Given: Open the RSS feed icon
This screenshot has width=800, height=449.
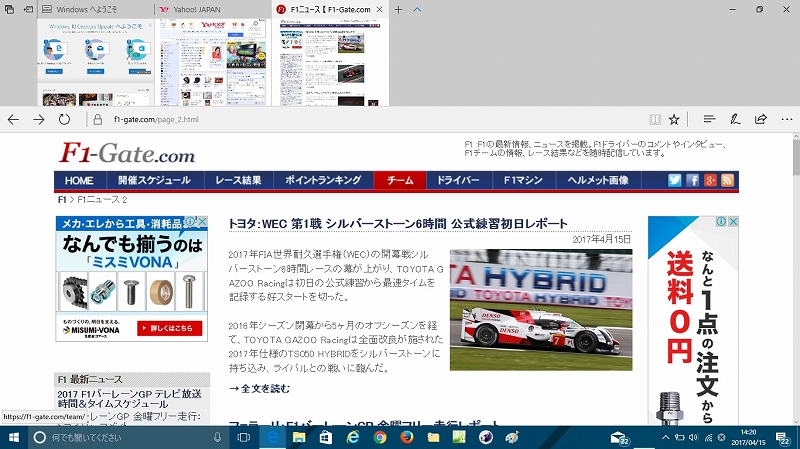Looking at the screenshot, I should pos(728,180).
